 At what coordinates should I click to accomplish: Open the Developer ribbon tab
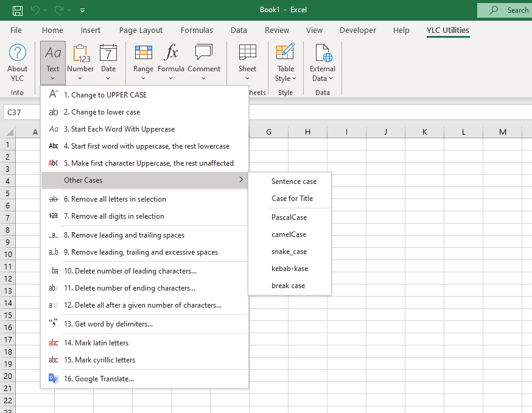pyautogui.click(x=358, y=30)
